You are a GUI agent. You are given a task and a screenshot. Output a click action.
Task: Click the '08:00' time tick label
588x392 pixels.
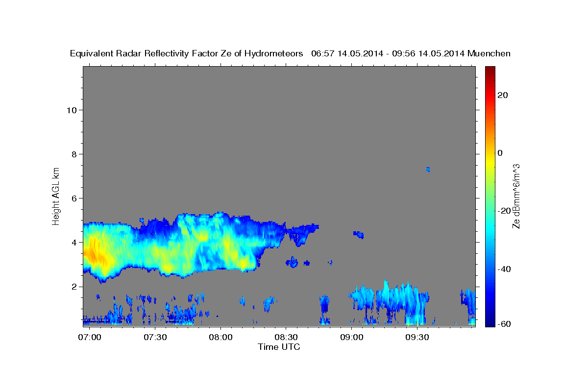[x=221, y=338]
